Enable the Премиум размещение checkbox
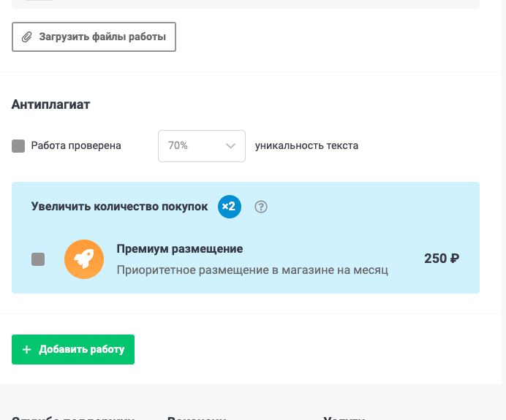 38,259
